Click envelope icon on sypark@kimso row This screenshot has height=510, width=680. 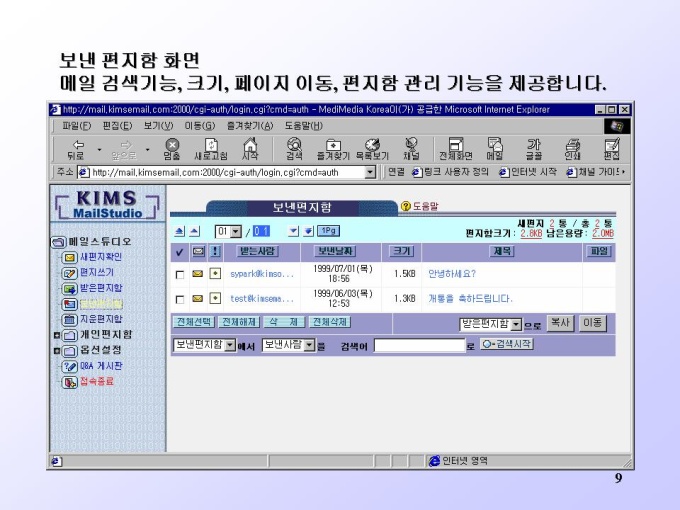pos(198,274)
